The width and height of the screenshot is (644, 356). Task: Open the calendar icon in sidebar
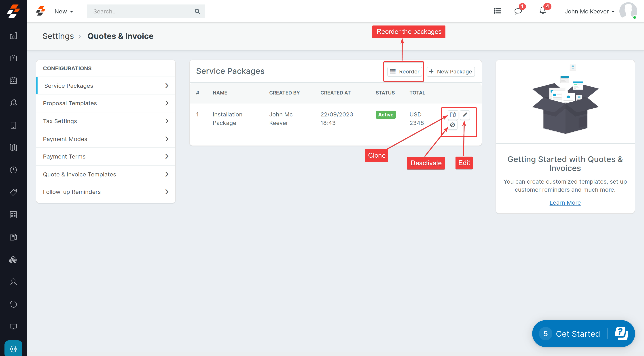(13, 80)
